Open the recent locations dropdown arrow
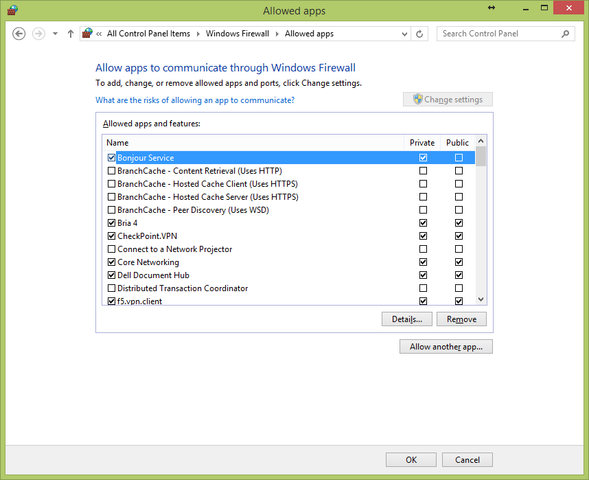The width and height of the screenshot is (589, 480). [55, 34]
